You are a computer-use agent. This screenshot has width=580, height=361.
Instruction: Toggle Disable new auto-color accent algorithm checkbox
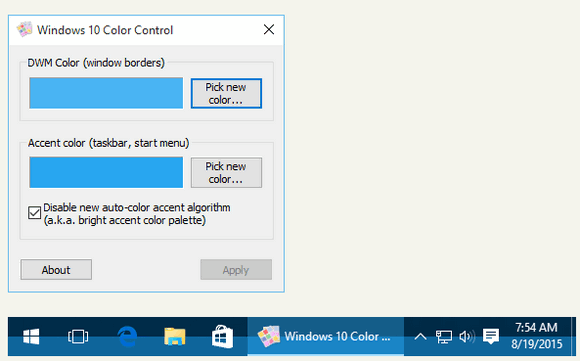pos(34,213)
